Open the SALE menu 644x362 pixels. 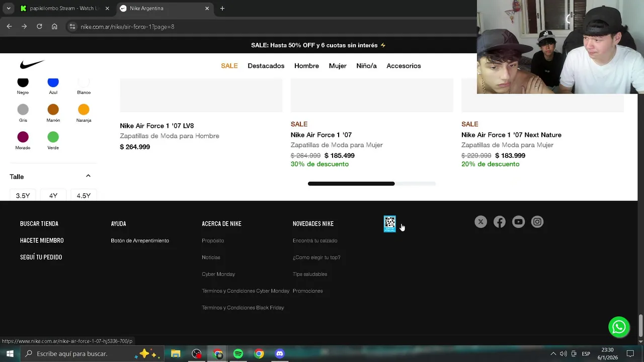pos(229,66)
